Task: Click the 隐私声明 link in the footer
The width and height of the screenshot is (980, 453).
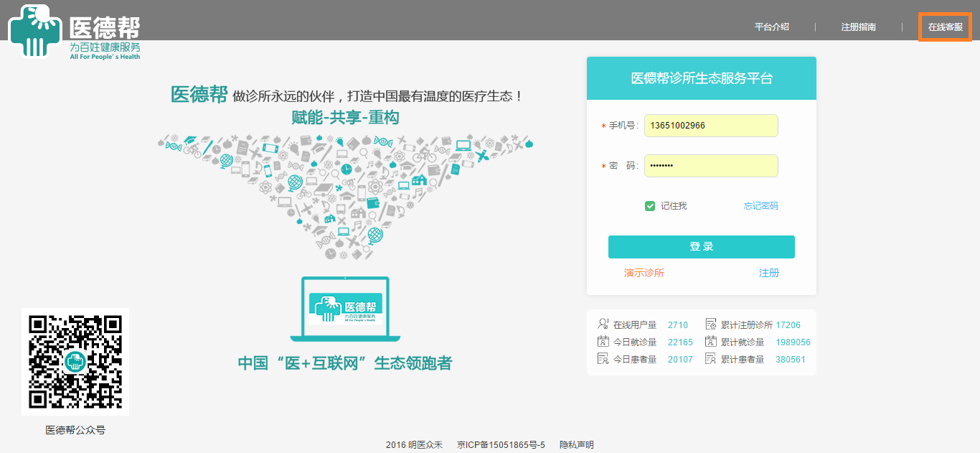Action: [577, 445]
